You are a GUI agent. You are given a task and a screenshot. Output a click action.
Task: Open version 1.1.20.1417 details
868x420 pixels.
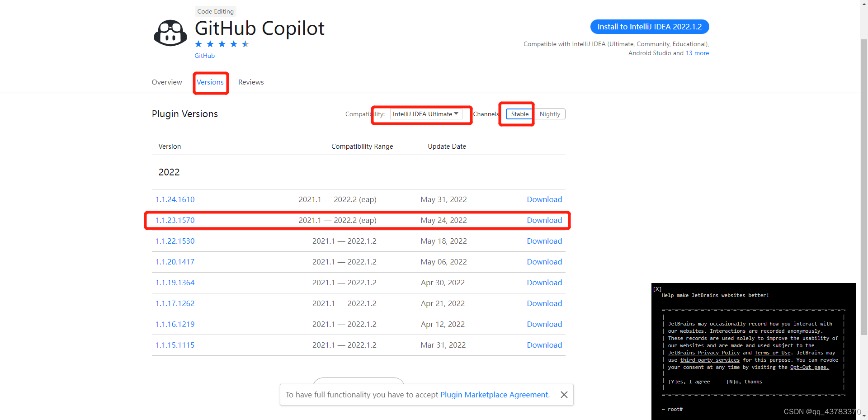tap(175, 262)
